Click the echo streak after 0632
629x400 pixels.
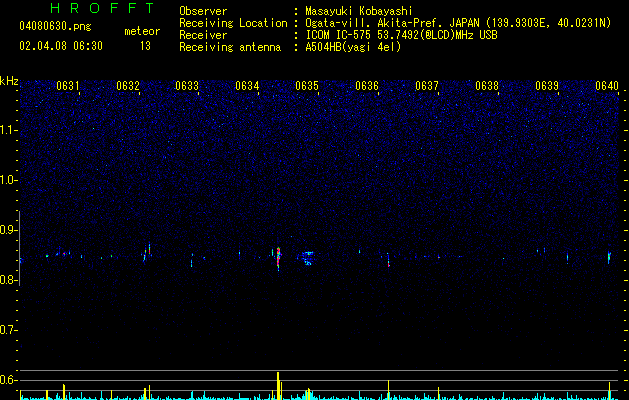pos(149,249)
